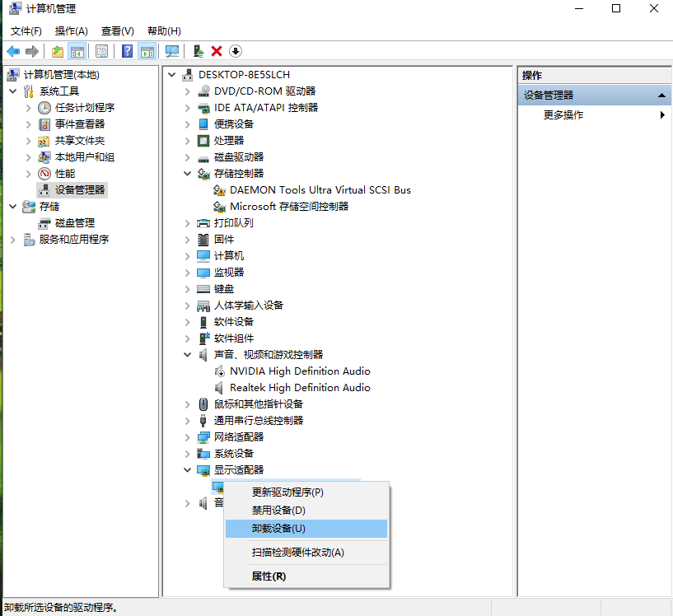Click the scan for hardware changes monitor icon
This screenshot has height=616, width=673.
coord(172,52)
